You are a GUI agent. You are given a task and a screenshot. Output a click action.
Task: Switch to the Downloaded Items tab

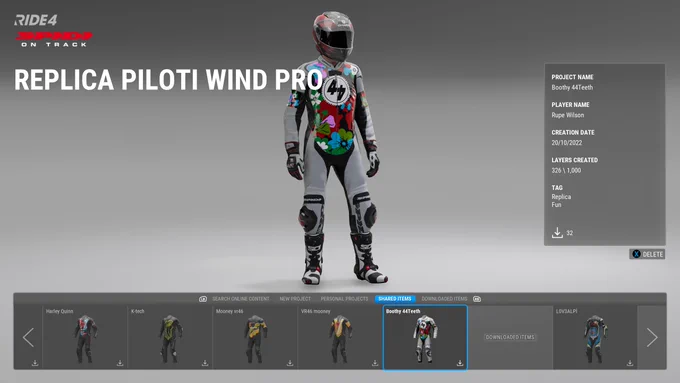tap(444, 299)
